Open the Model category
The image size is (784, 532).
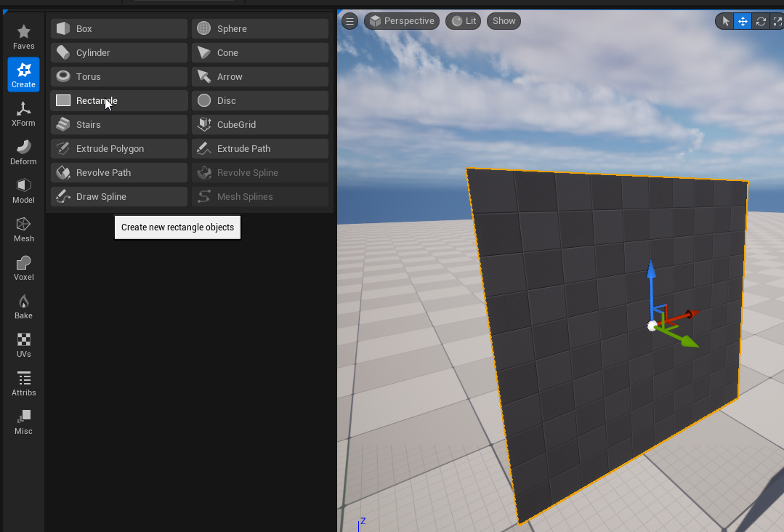[x=23, y=190]
